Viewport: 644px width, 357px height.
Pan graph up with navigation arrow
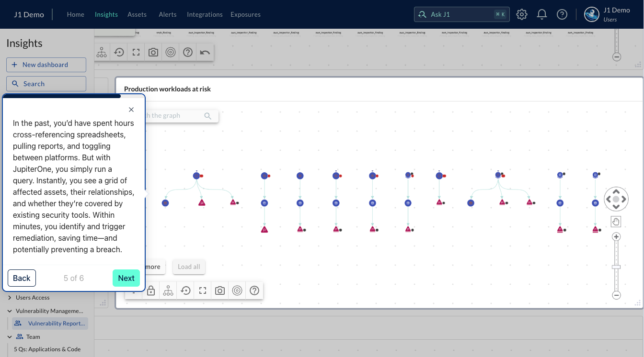click(616, 191)
